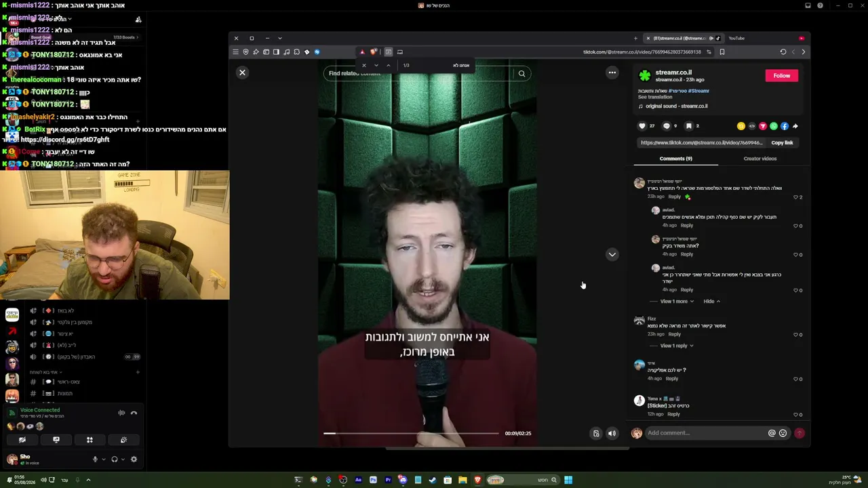The image size is (868, 488).
Task: Switch to Creator videos tab
Action: (759, 159)
